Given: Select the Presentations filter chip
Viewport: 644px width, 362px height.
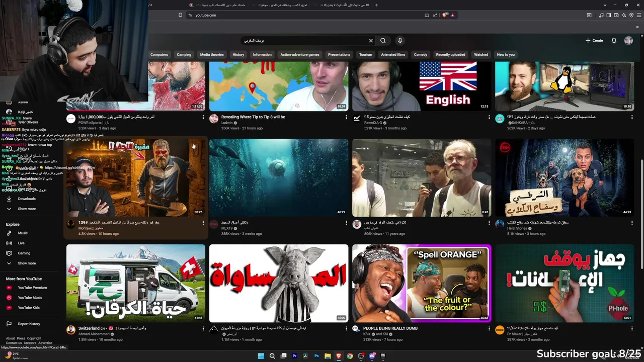Looking at the screenshot, I should 339,54.
